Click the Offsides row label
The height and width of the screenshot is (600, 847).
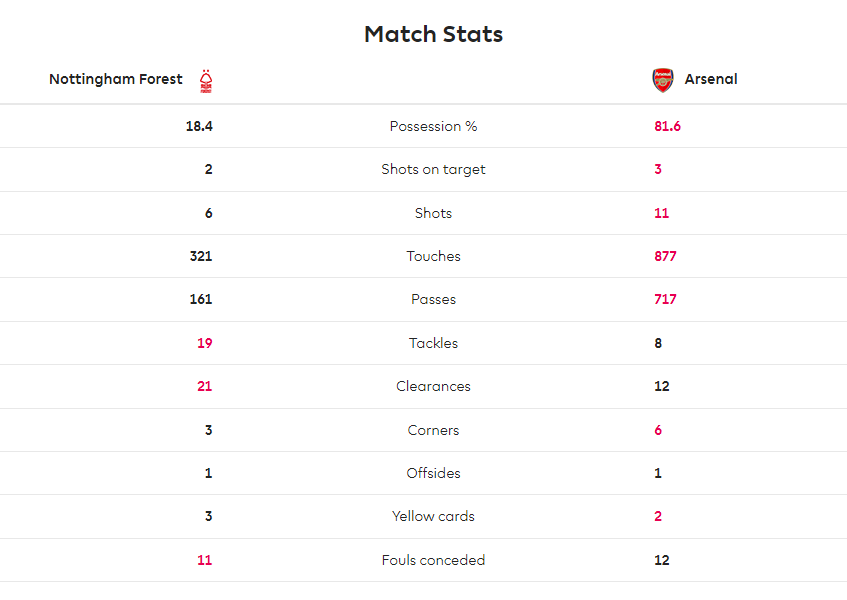433,473
